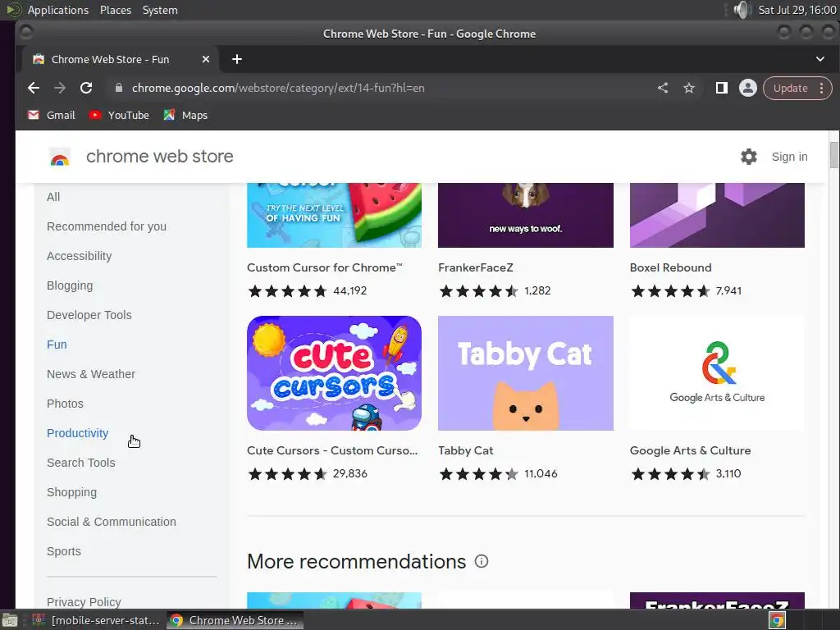Open the Privacy Policy link
This screenshot has height=630, width=840.
[84, 602]
